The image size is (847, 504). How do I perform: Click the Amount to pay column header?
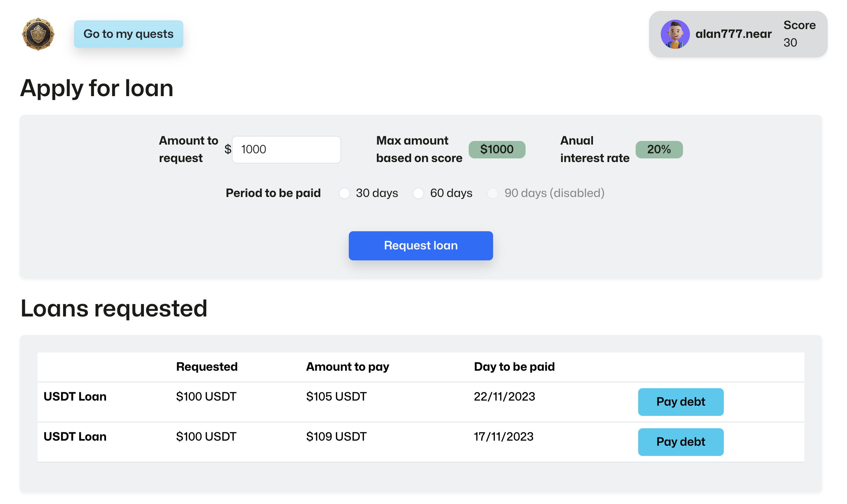click(x=347, y=367)
